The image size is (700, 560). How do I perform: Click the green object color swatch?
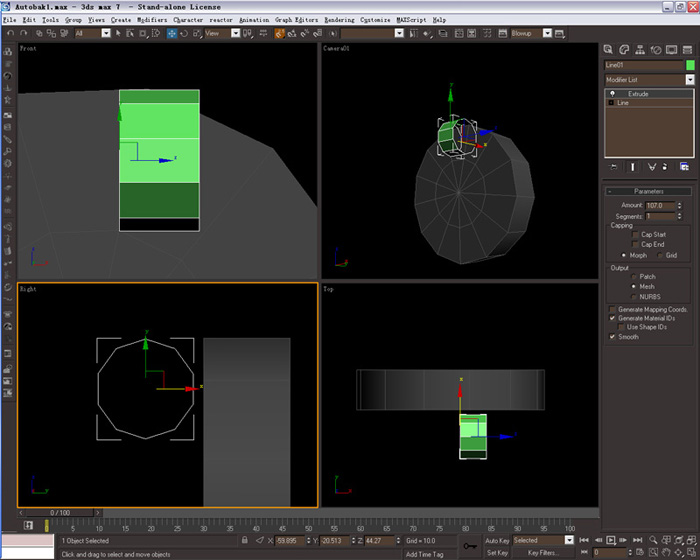(x=690, y=65)
